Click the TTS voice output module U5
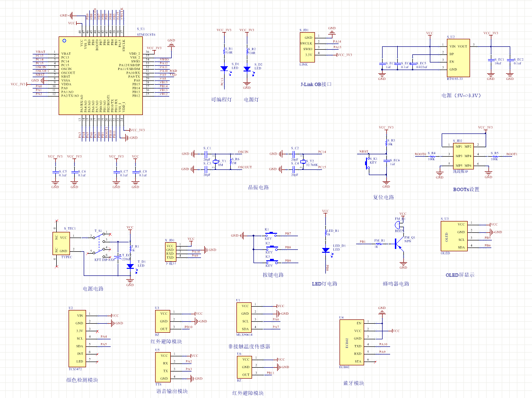The height and width of the screenshot is (398, 532). click(x=162, y=367)
